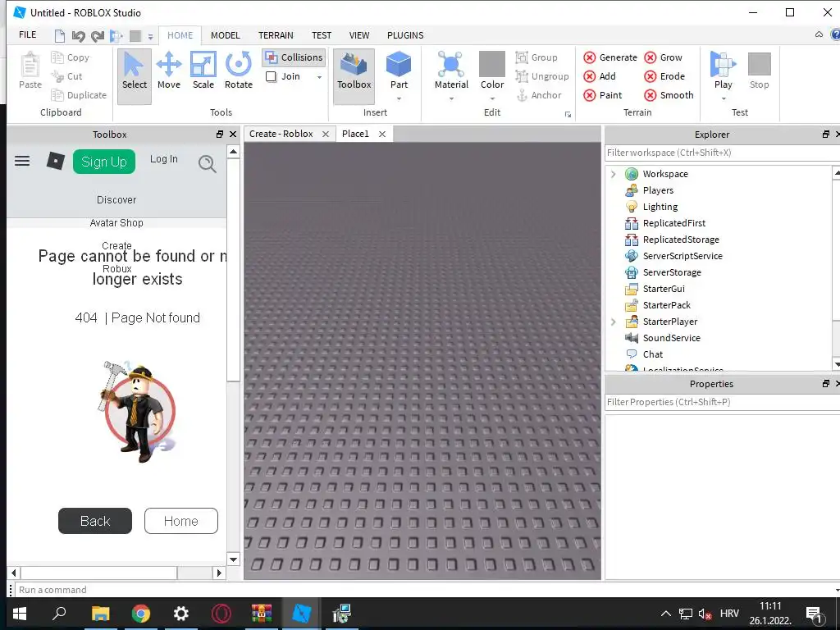840x630 pixels.
Task: Insert a new Part
Action: pos(399,71)
